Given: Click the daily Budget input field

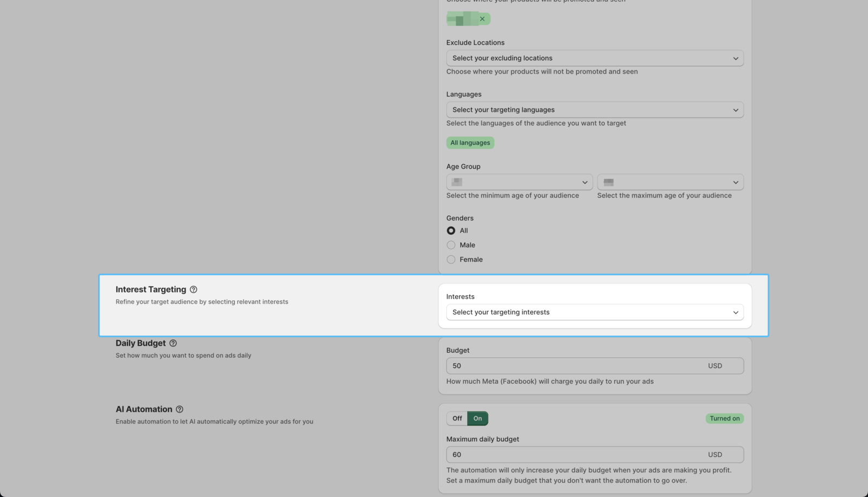Looking at the screenshot, I should [575, 366].
